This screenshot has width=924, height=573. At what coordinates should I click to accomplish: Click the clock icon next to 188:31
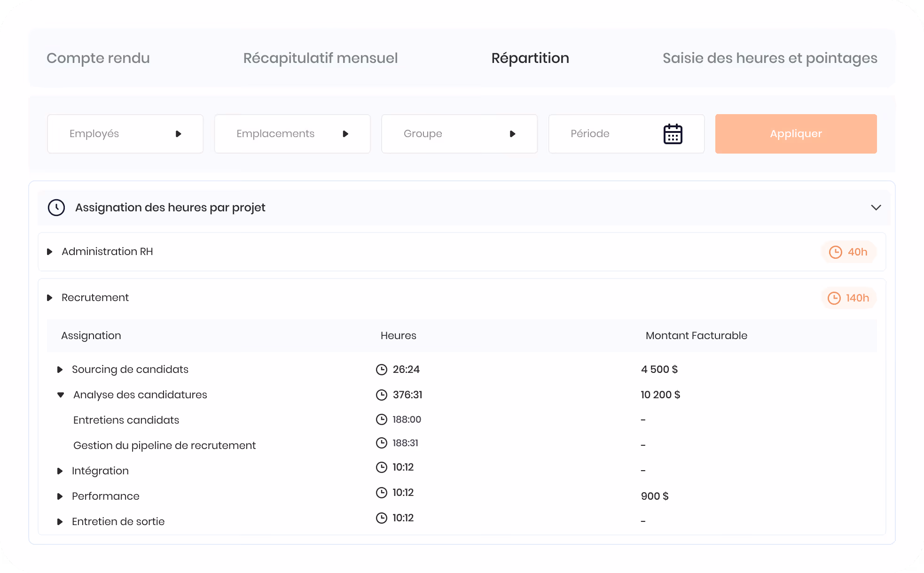[x=381, y=443]
